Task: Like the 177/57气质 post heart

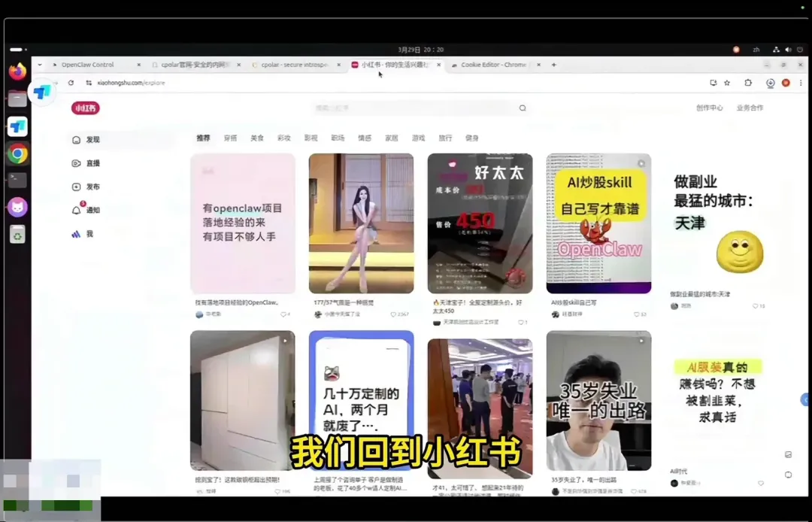Action: pos(393,314)
